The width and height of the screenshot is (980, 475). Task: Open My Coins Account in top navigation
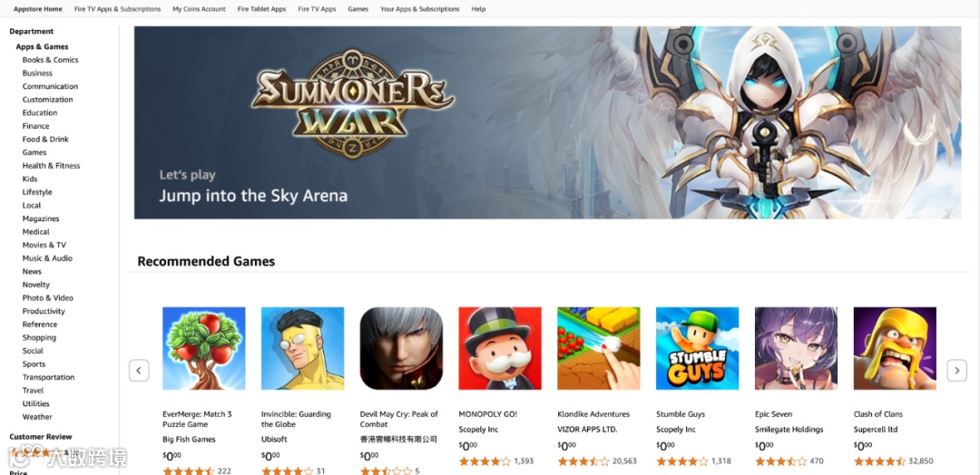[x=200, y=9]
